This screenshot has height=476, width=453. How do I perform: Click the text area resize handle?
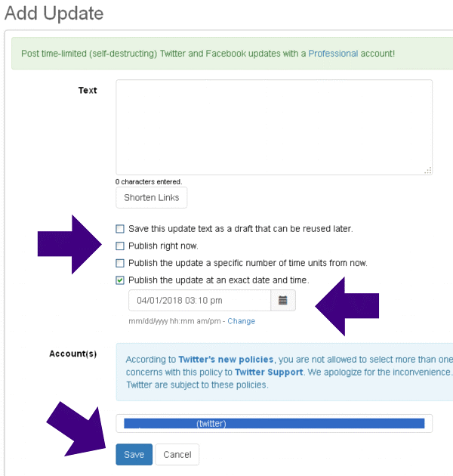coord(427,171)
